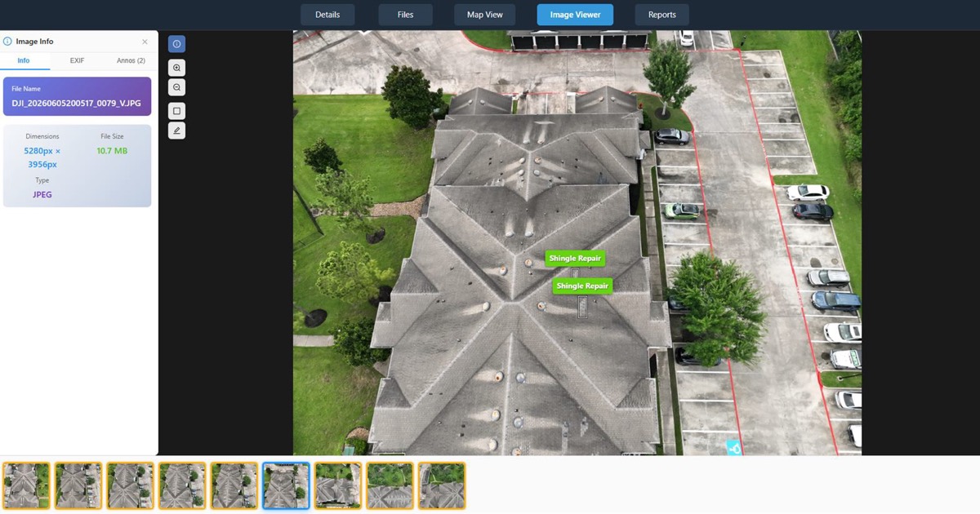Select the blue-highlighted current thumbnail
The width and height of the screenshot is (980, 514).
coord(286,485)
